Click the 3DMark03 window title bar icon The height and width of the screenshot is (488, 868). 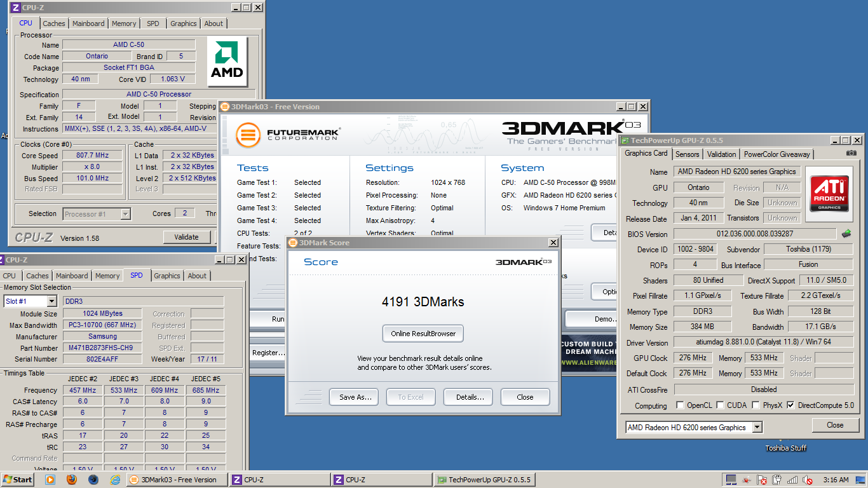(x=225, y=107)
